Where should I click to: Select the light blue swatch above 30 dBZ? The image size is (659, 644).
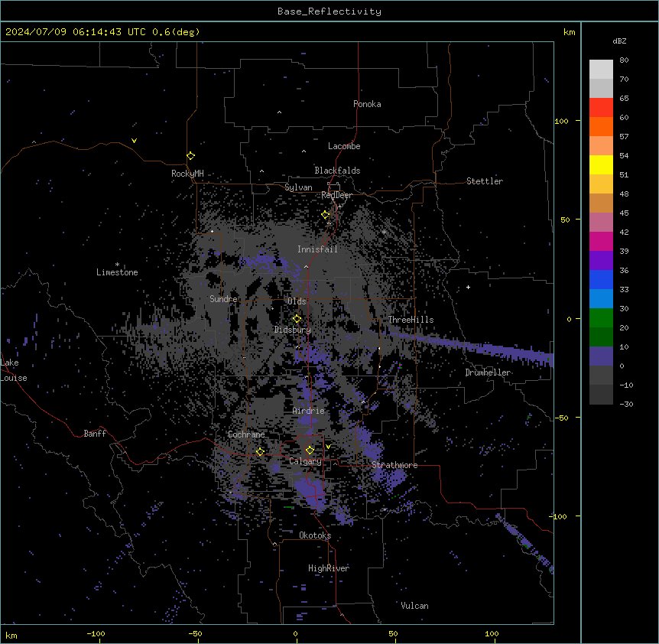coord(601,299)
